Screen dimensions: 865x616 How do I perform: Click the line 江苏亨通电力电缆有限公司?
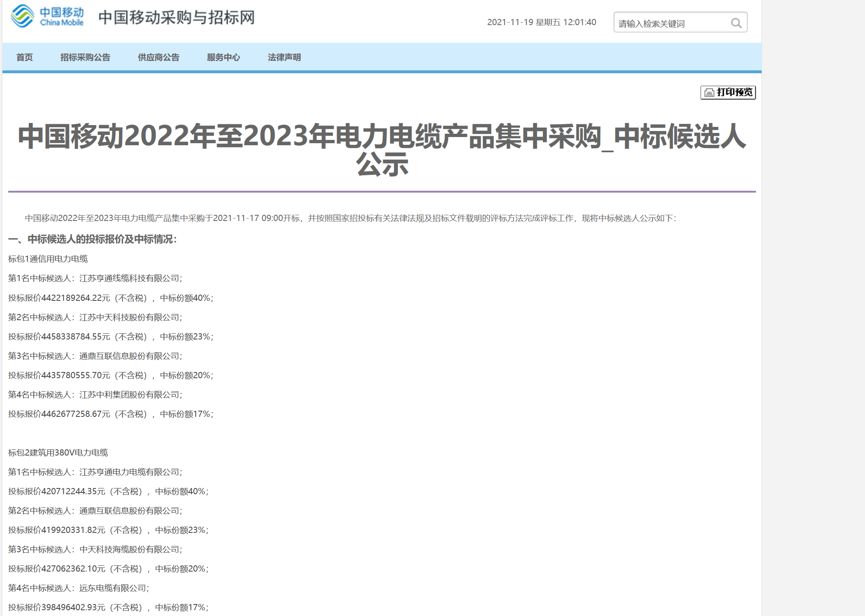pos(95,472)
